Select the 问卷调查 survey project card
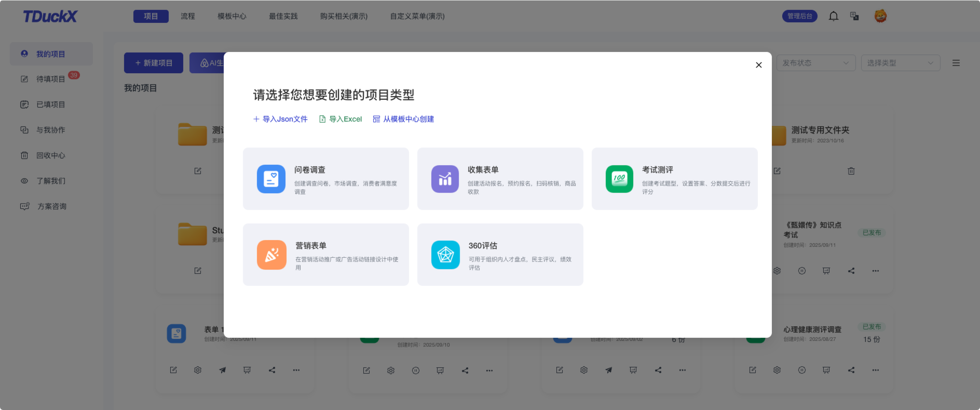This screenshot has width=980, height=410. 326,179
